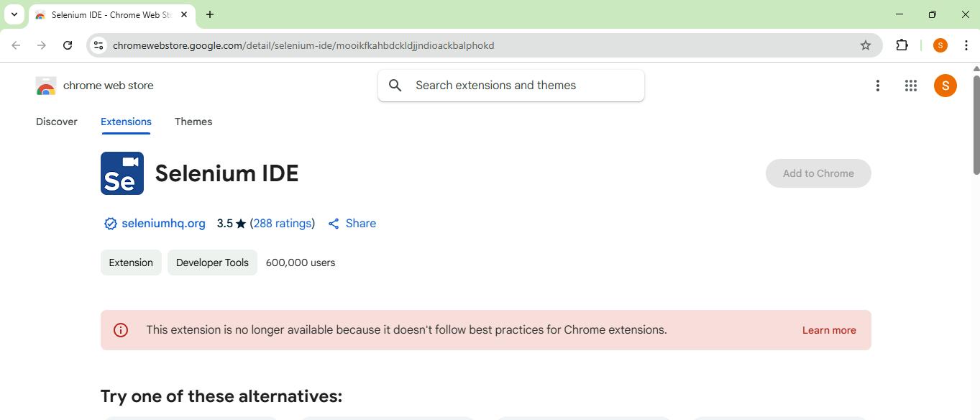Click Learn more in the warning banner
The image size is (980, 420).
(x=829, y=330)
